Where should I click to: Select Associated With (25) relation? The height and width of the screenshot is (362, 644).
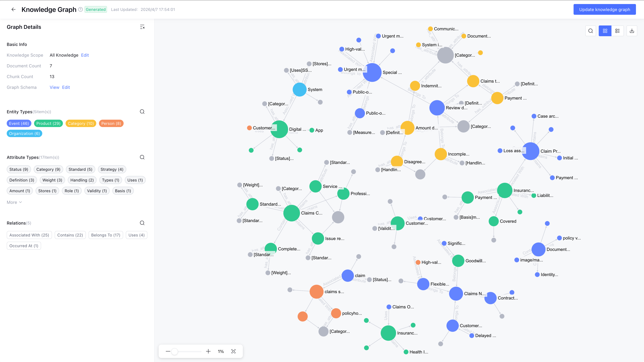[x=29, y=235]
